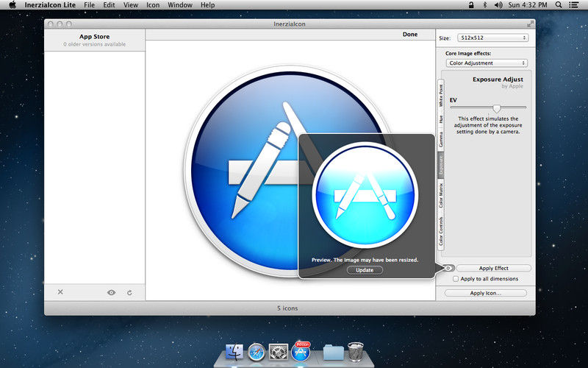Click the App Store sidebar header

point(95,40)
